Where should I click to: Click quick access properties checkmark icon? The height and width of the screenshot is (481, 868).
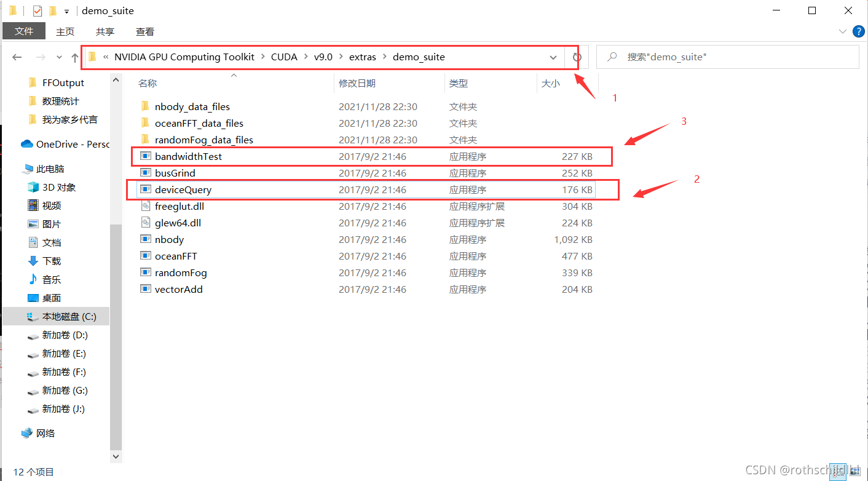pos(37,11)
